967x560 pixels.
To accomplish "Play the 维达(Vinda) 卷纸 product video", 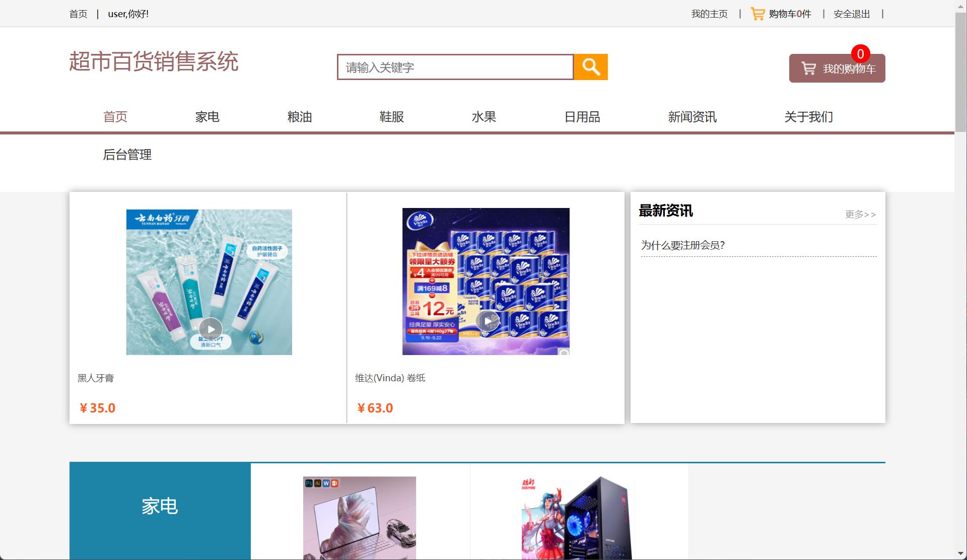I will (488, 321).
